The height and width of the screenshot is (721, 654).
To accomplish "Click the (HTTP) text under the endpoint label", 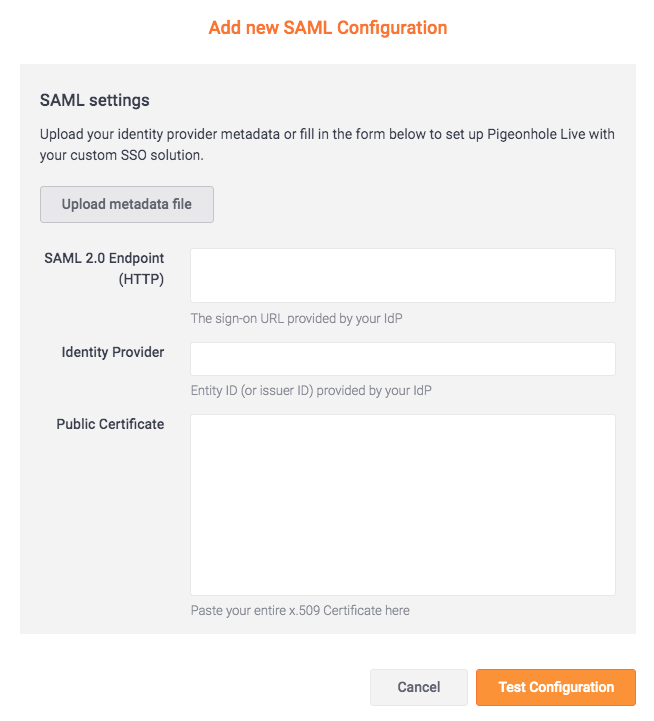I will (x=141, y=279).
